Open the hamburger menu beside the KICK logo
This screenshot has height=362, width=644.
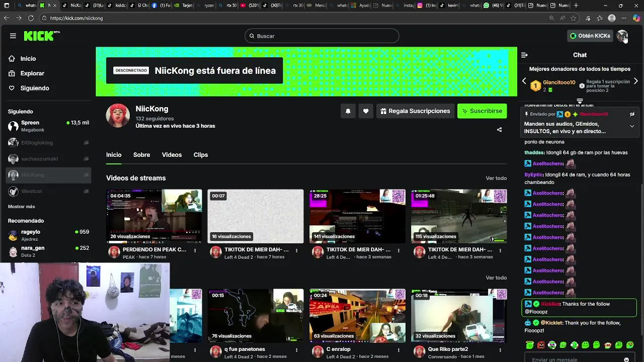13,36
